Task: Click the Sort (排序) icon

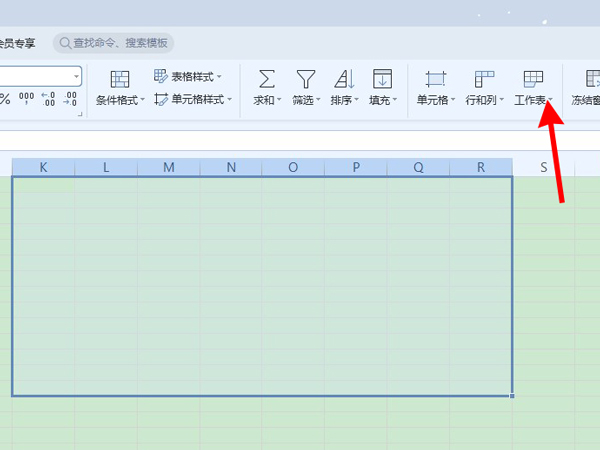Action: coord(343,80)
